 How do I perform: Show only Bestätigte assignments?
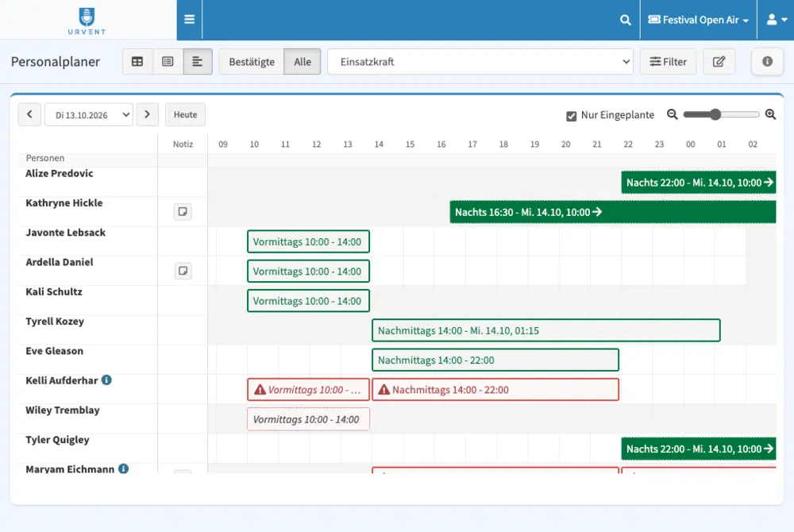tap(252, 62)
